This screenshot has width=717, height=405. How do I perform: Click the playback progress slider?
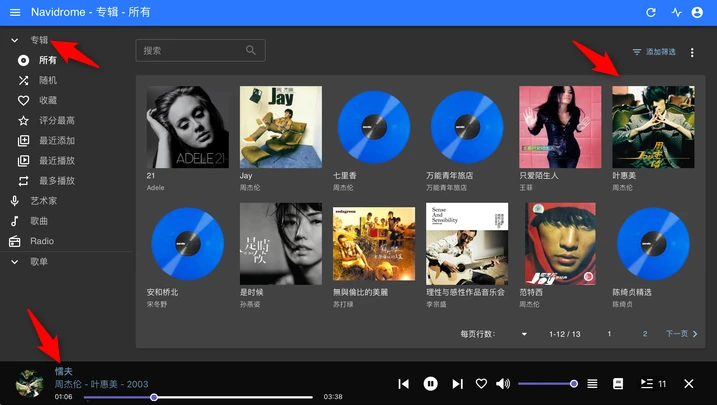(x=198, y=397)
